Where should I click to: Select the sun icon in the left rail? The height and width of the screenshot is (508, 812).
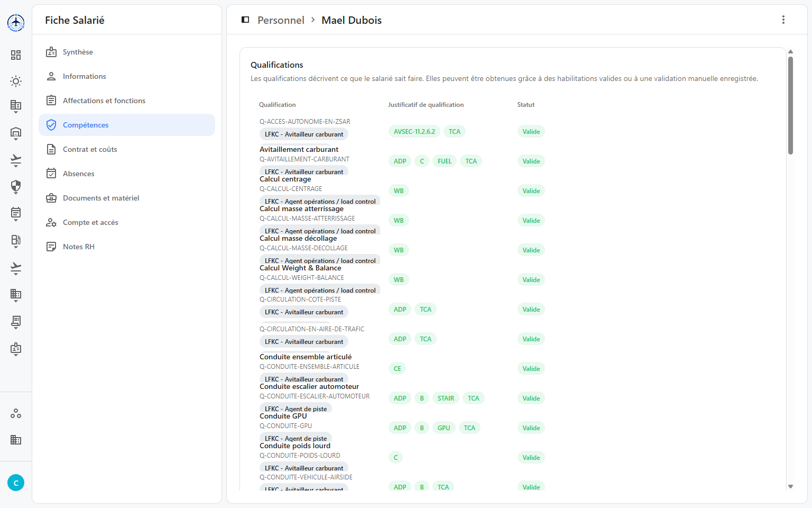click(16, 81)
